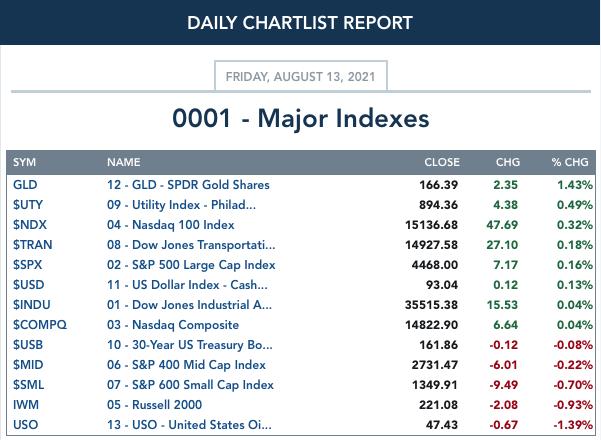Sort by the CHG column header
Viewport: 601px width, 440px height.
click(508, 162)
